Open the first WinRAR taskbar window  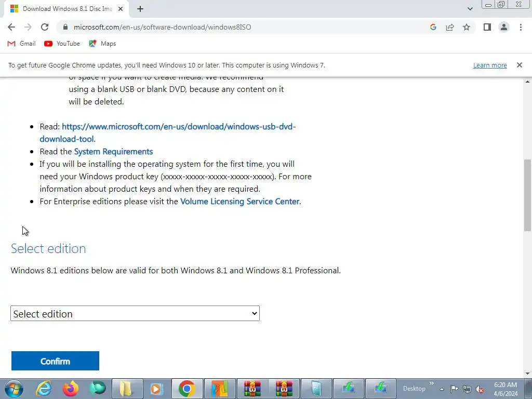click(x=252, y=389)
